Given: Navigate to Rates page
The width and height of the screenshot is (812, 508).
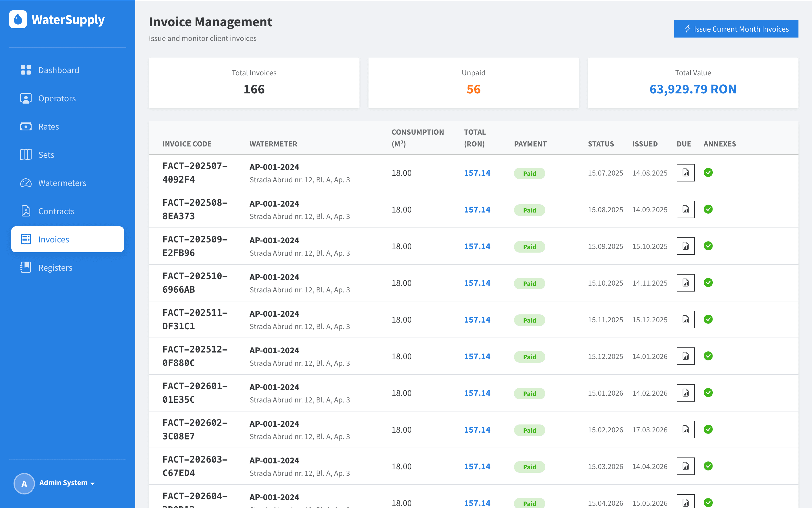Looking at the screenshot, I should 67,126.
